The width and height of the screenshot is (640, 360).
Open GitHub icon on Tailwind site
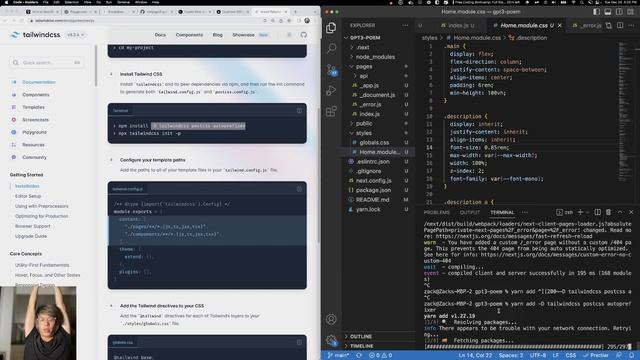(304, 35)
